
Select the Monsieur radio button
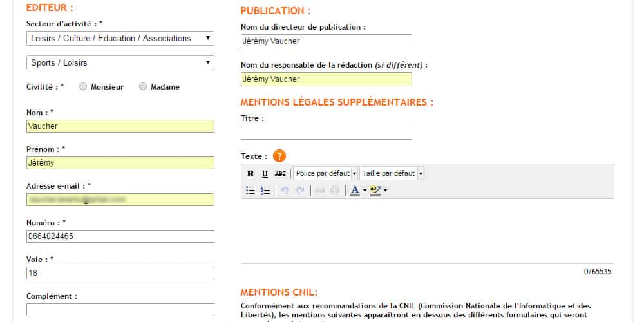(x=83, y=87)
